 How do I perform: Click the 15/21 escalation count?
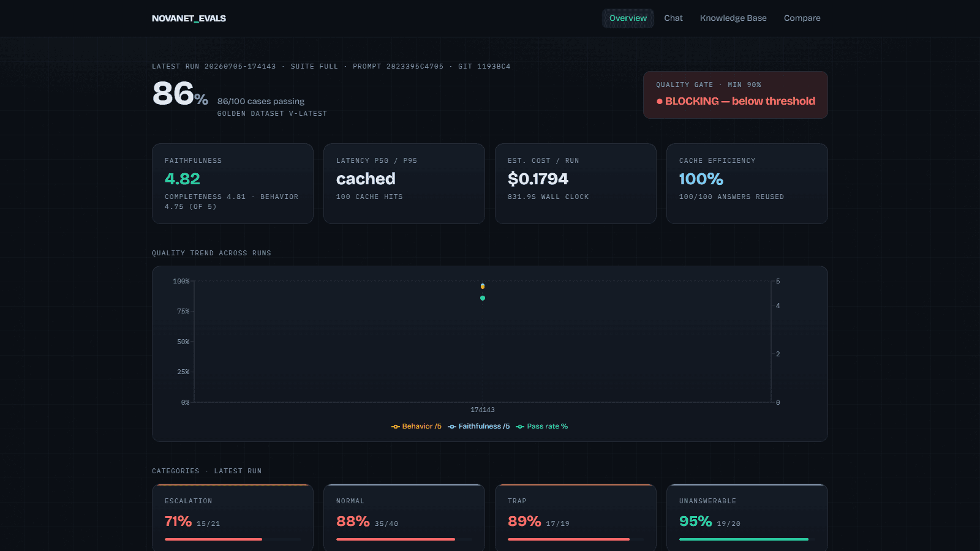click(x=208, y=524)
